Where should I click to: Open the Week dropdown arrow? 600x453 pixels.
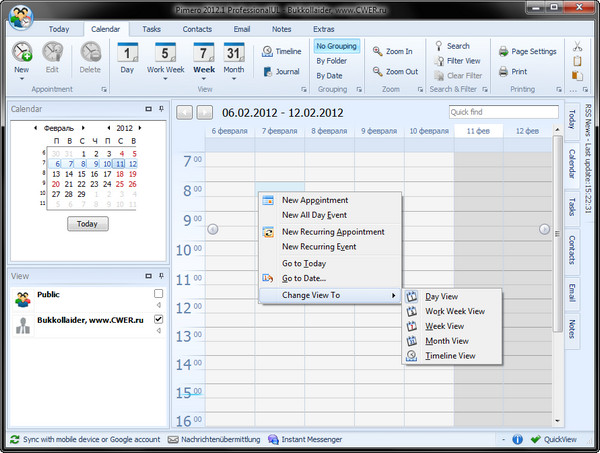(x=204, y=78)
